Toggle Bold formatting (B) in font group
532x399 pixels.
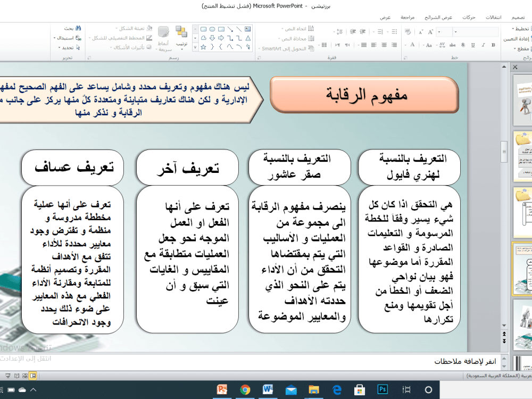[493, 45]
